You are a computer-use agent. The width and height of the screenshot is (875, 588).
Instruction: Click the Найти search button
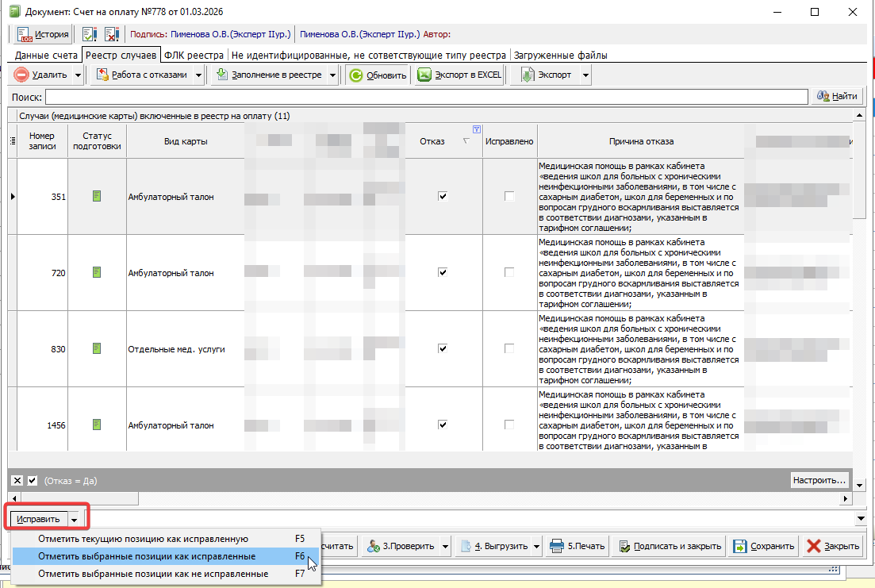pyautogui.click(x=837, y=96)
